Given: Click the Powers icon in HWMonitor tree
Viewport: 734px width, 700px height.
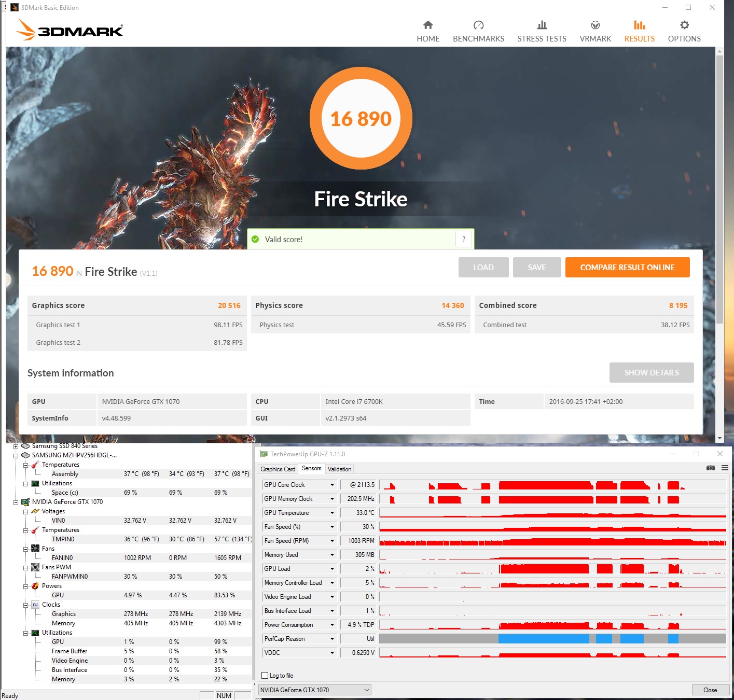Looking at the screenshot, I should (35, 586).
